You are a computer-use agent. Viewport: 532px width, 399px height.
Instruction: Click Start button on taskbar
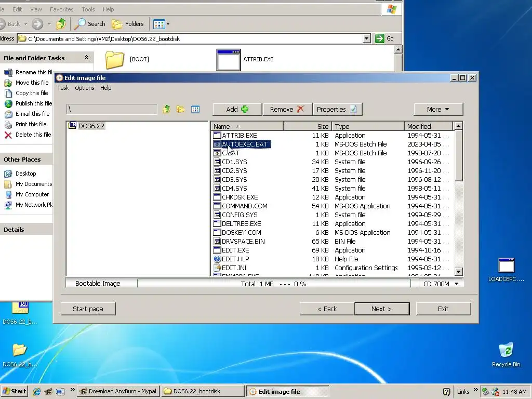point(14,391)
